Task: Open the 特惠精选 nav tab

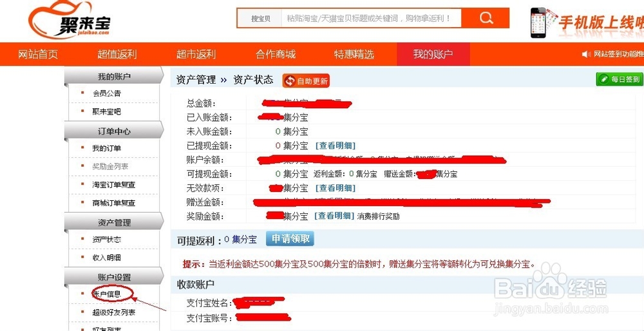Action: tap(354, 54)
